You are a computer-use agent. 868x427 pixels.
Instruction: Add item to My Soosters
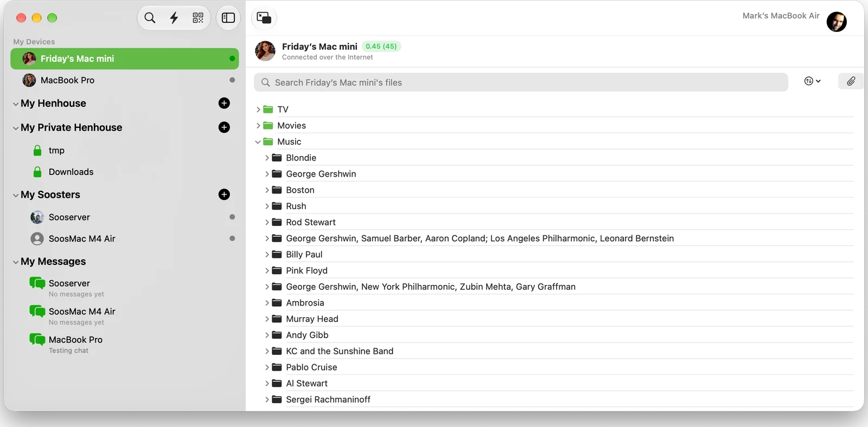pyautogui.click(x=224, y=195)
